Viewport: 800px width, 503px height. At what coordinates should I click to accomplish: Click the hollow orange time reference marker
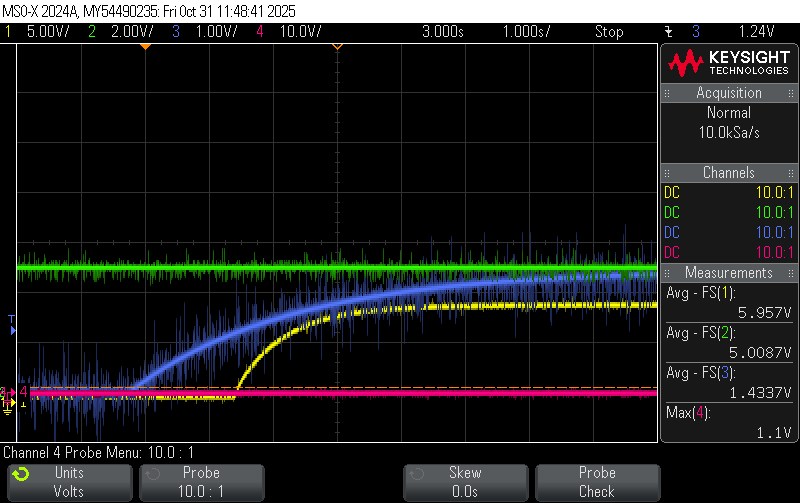pyautogui.click(x=337, y=46)
